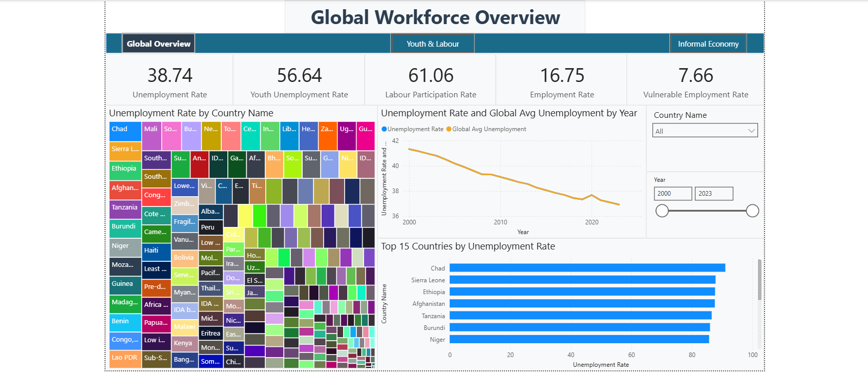Image resolution: width=868 pixels, height=375 pixels.
Task: Click the Burundi treemap tile
Action: (125, 228)
